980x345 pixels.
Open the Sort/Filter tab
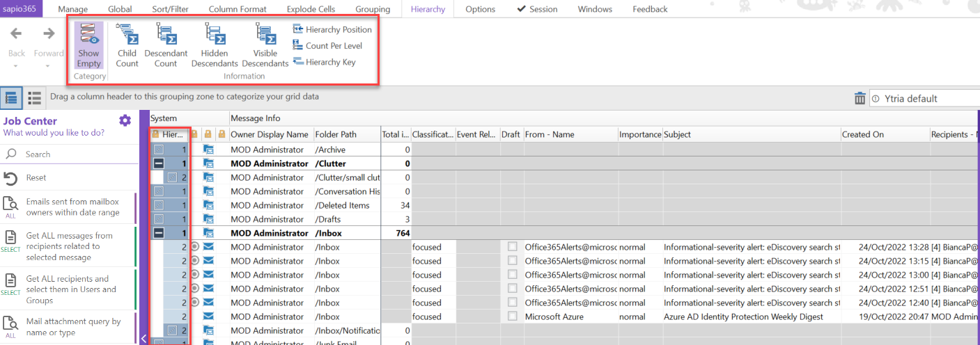click(170, 9)
